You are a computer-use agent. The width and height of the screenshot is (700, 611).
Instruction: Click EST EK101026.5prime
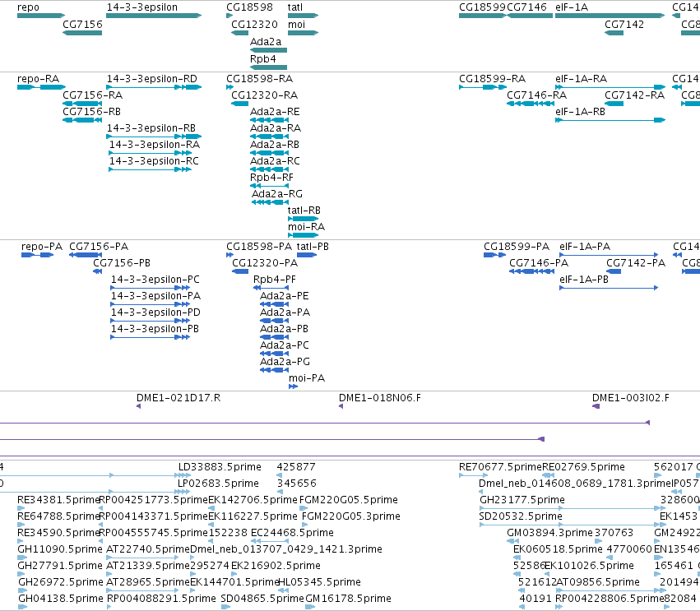[x=589, y=566]
